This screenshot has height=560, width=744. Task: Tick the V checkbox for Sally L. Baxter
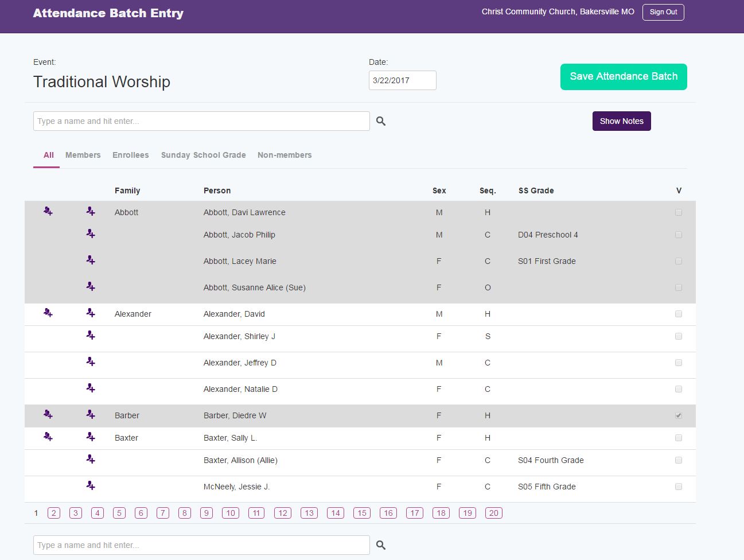tap(679, 438)
